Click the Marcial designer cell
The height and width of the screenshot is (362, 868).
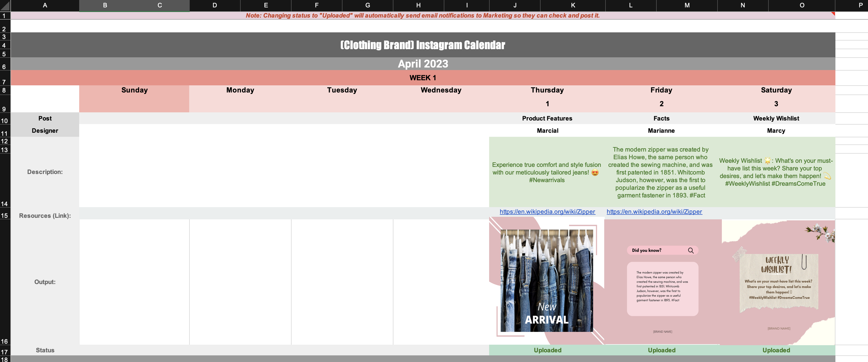547,131
